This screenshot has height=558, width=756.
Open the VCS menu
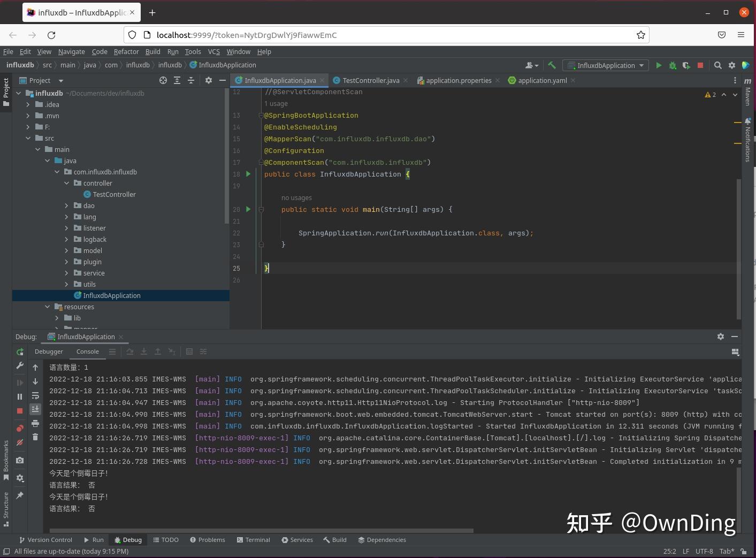pos(213,51)
